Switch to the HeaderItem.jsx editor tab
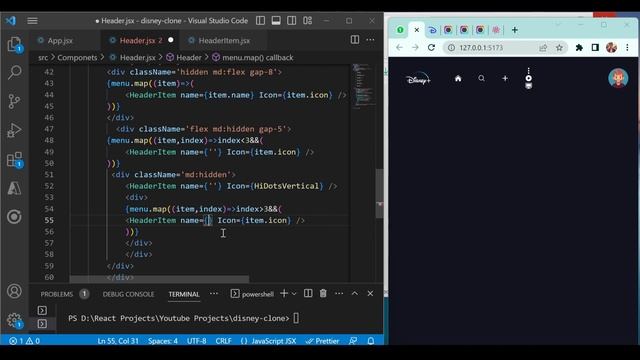The width and height of the screenshot is (640, 360). pyautogui.click(x=224, y=40)
